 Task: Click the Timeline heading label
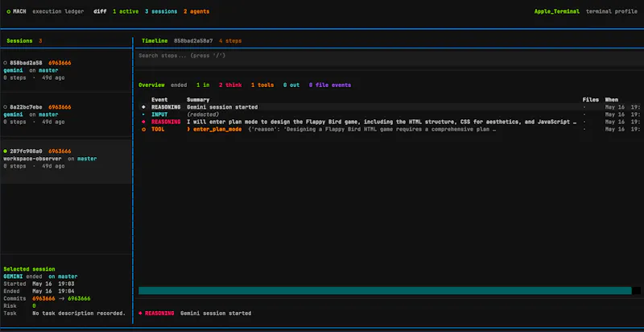(x=155, y=40)
